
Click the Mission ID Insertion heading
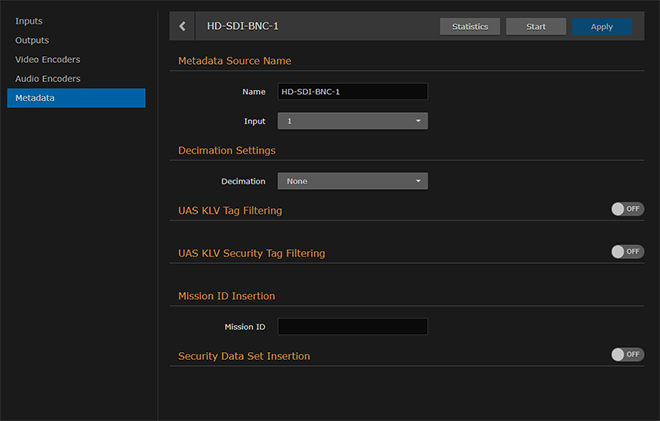click(x=226, y=296)
